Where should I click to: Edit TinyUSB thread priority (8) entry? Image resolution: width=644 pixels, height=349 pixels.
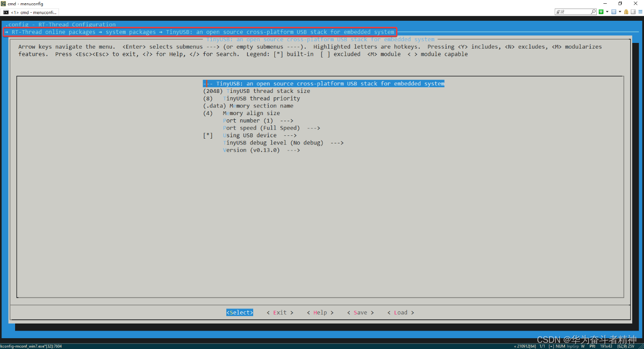click(251, 99)
